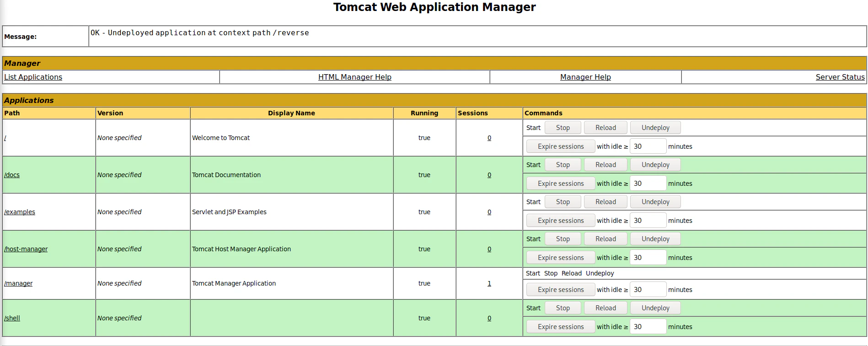The height and width of the screenshot is (346, 868).
Task: Focus idle minutes field for /examples
Action: [x=648, y=221]
